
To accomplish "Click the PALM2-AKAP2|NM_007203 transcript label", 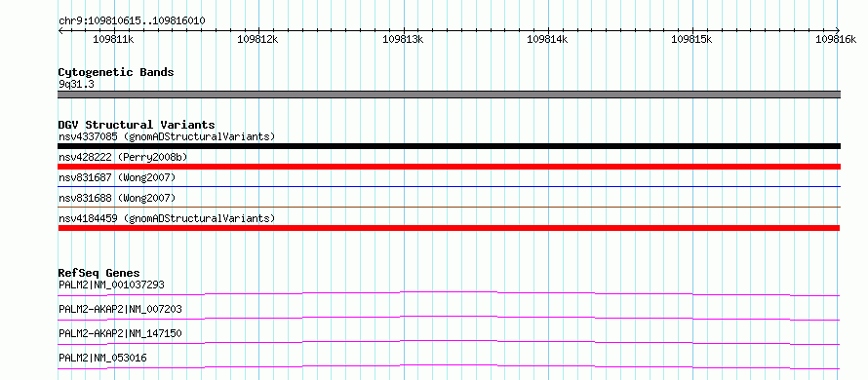I will coord(120,309).
